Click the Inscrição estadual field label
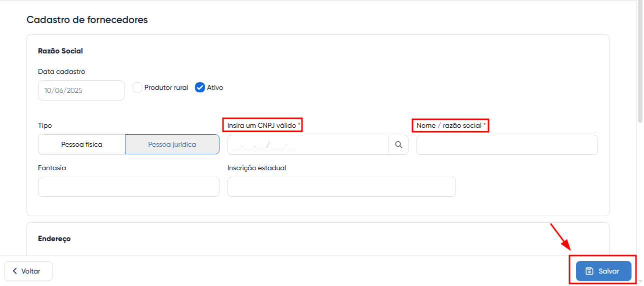 coord(256,168)
